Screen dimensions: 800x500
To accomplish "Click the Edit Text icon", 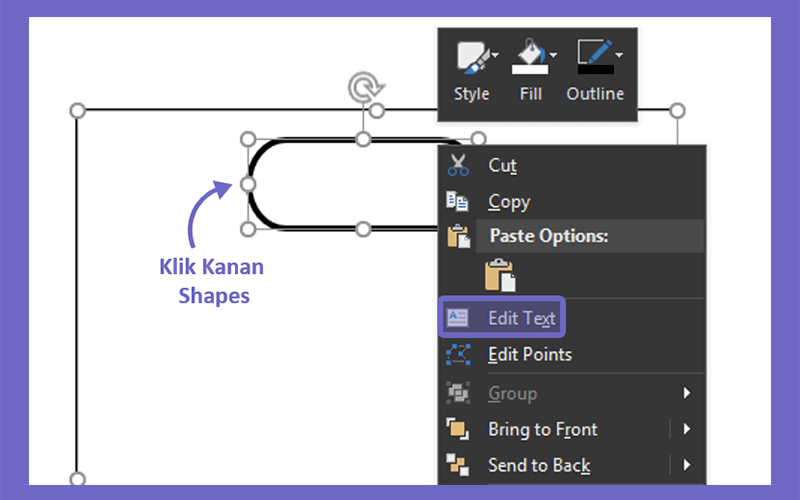I will [x=457, y=318].
